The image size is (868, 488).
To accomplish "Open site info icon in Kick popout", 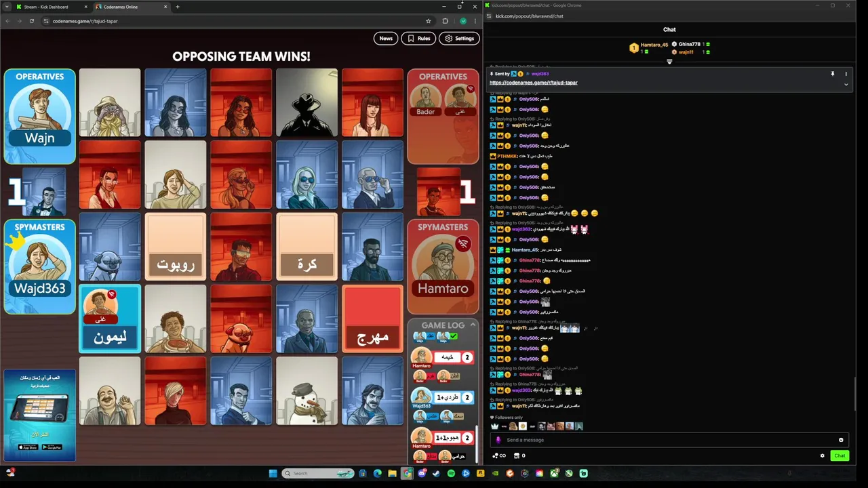I will (x=489, y=16).
